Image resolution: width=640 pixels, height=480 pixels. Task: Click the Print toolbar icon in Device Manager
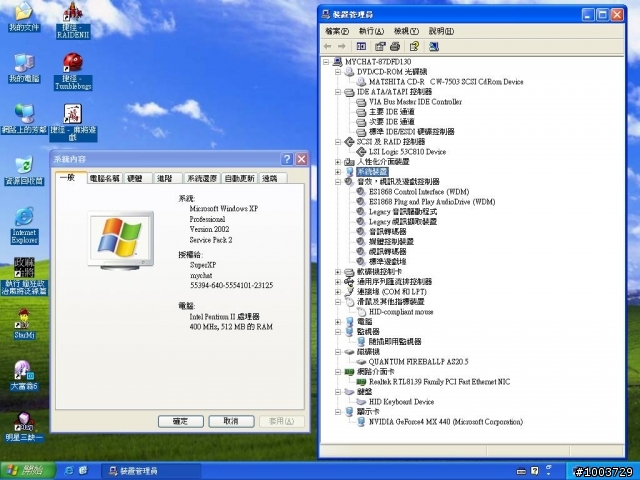point(395,47)
